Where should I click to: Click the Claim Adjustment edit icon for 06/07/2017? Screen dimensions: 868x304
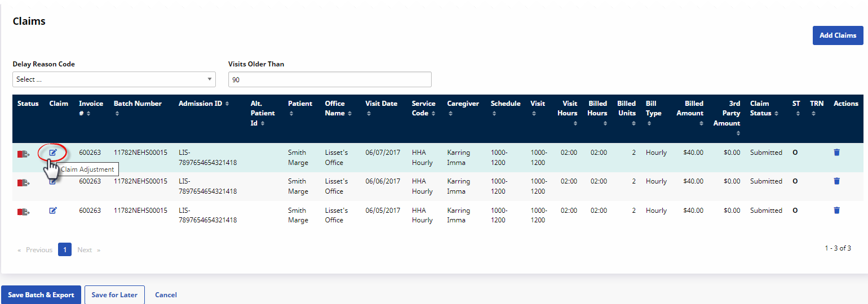[x=53, y=153]
